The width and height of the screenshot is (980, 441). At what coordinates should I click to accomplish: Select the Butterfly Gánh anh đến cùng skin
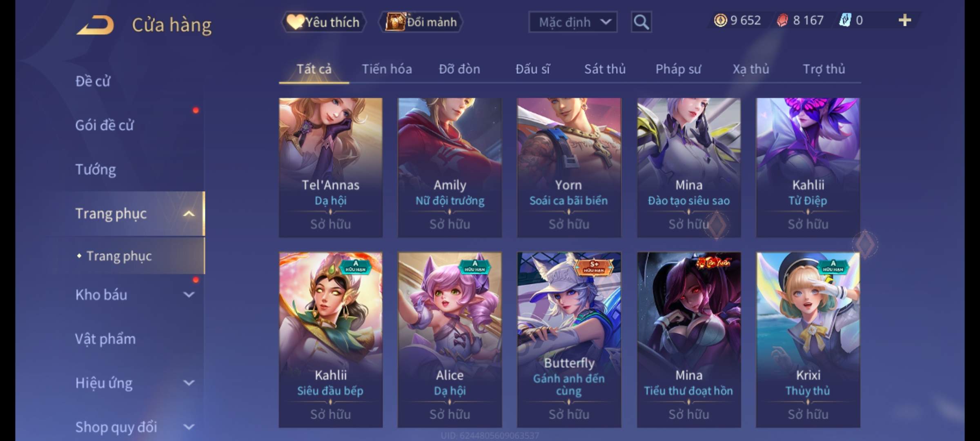tap(569, 340)
